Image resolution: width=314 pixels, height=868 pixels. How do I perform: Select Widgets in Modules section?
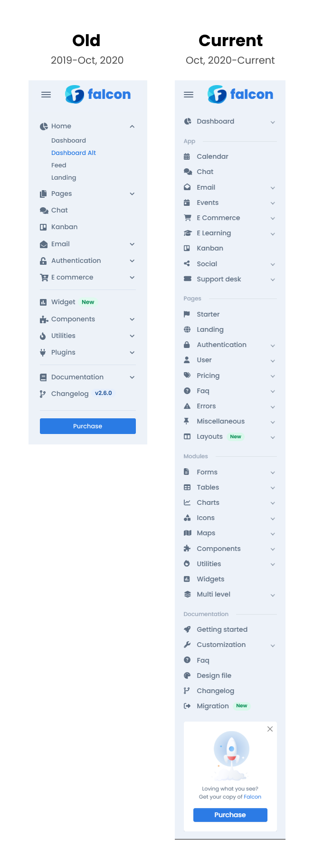point(210,579)
